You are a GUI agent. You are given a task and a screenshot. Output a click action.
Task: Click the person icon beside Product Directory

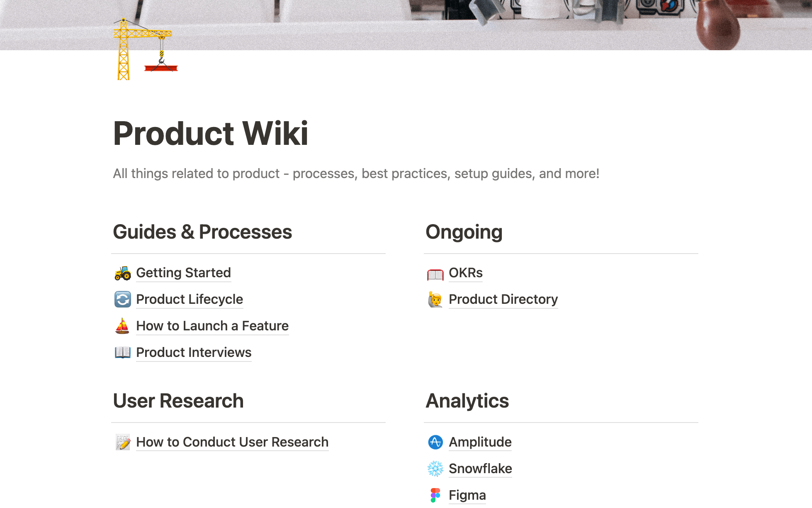point(435,300)
